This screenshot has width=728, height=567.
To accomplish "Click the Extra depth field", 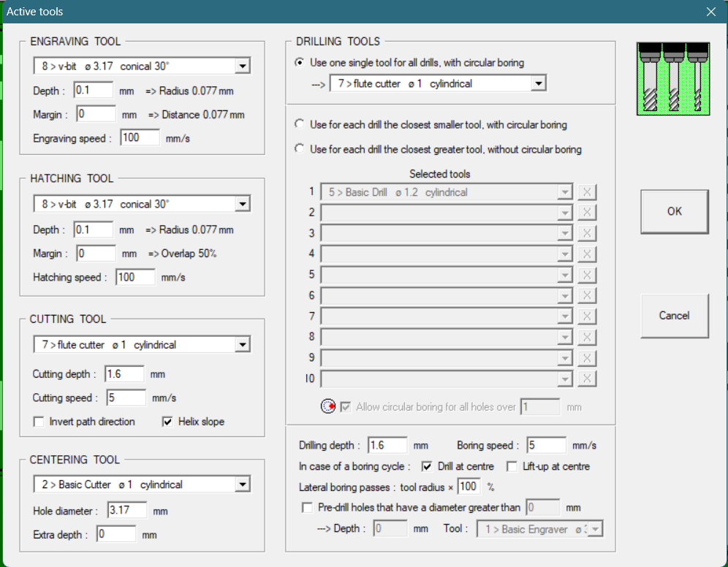I will point(116,533).
